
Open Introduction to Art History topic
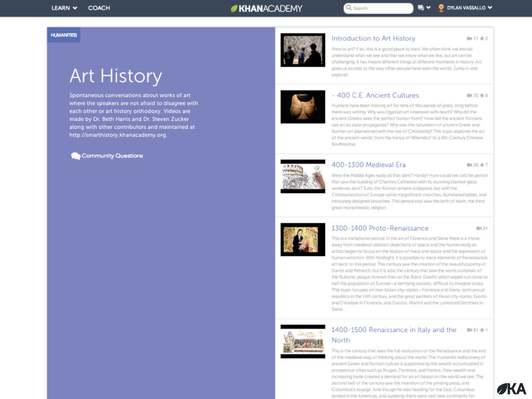point(373,38)
